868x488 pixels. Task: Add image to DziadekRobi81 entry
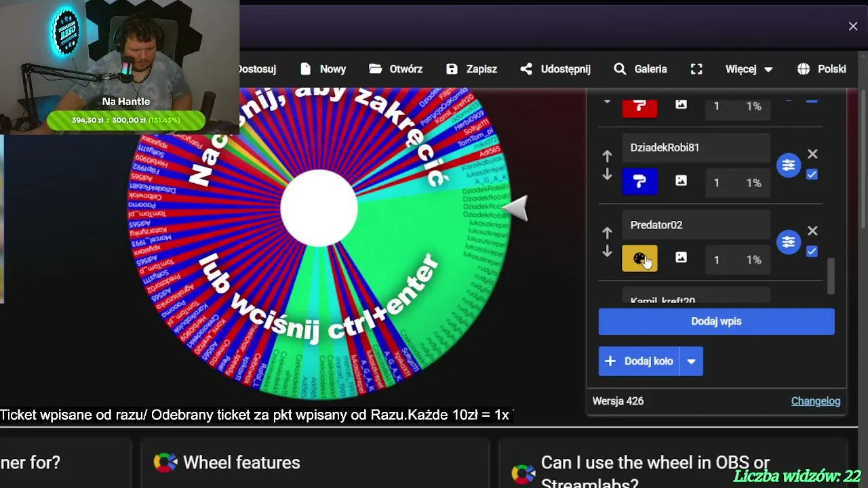coord(681,181)
